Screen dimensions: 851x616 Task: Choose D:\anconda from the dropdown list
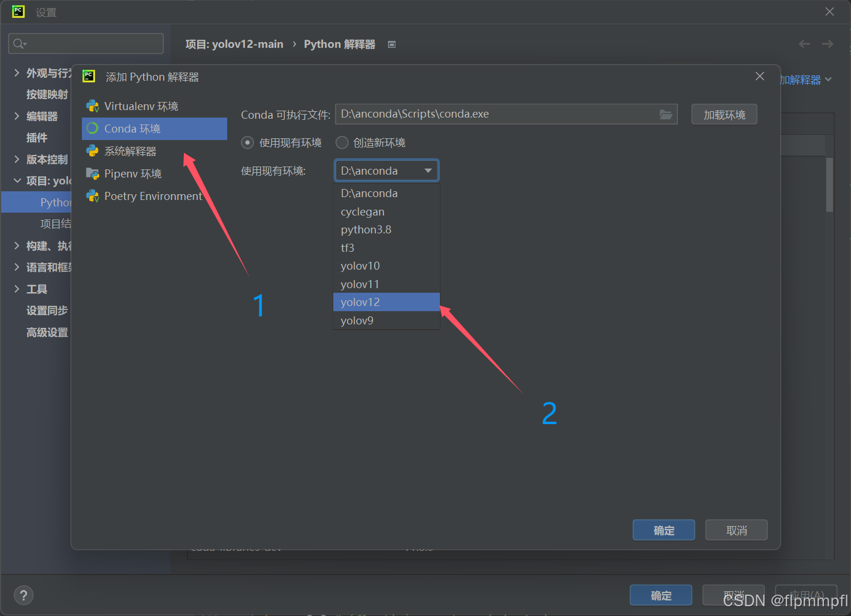pos(386,193)
